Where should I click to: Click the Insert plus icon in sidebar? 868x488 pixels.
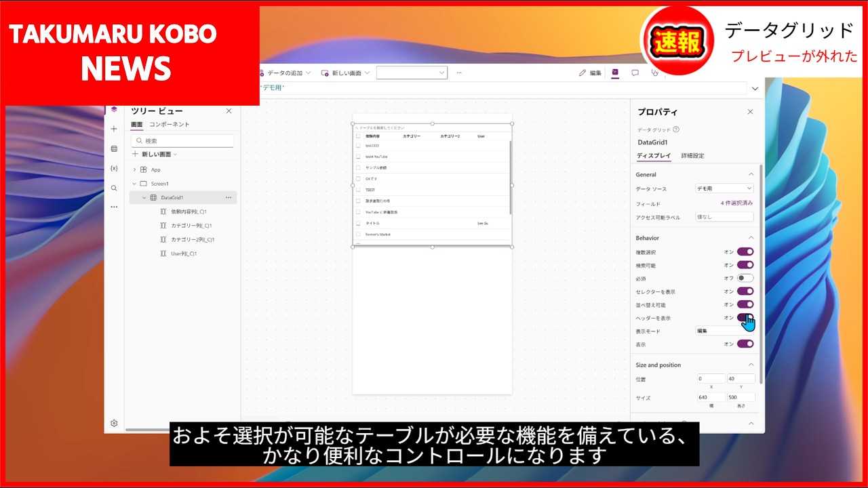point(114,129)
